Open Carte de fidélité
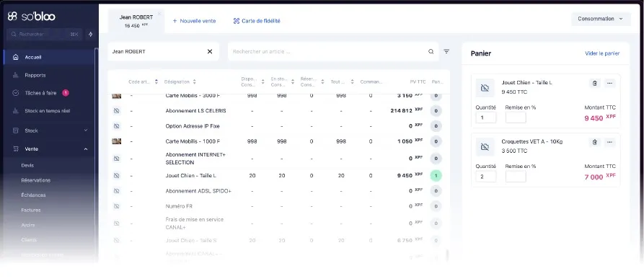 tap(257, 21)
